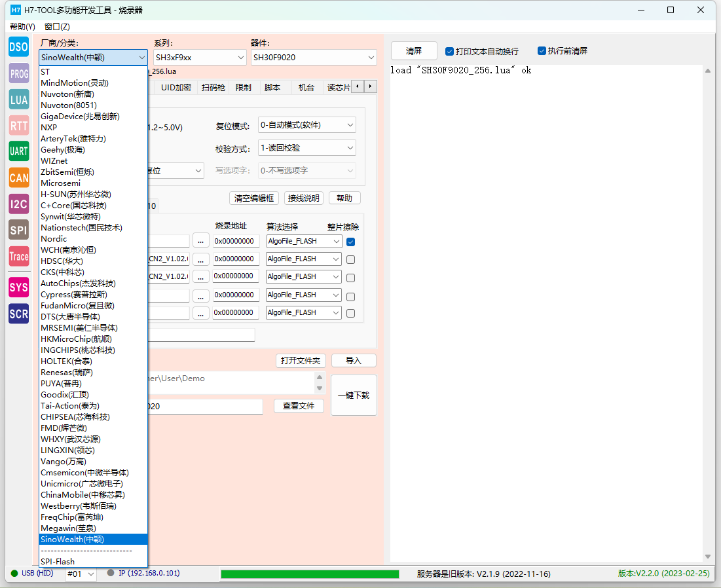Open the SYS system settings tool
This screenshot has height=588, width=721.
(x=19, y=287)
